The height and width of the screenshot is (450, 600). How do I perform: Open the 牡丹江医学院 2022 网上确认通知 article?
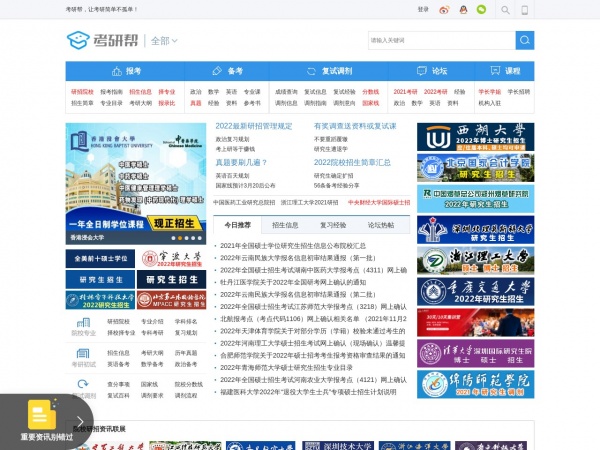point(293,282)
